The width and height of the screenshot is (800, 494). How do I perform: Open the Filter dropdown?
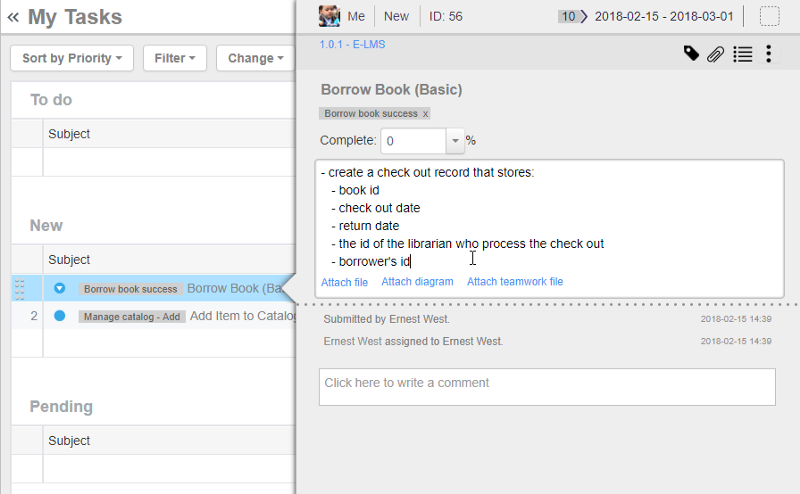tap(175, 59)
